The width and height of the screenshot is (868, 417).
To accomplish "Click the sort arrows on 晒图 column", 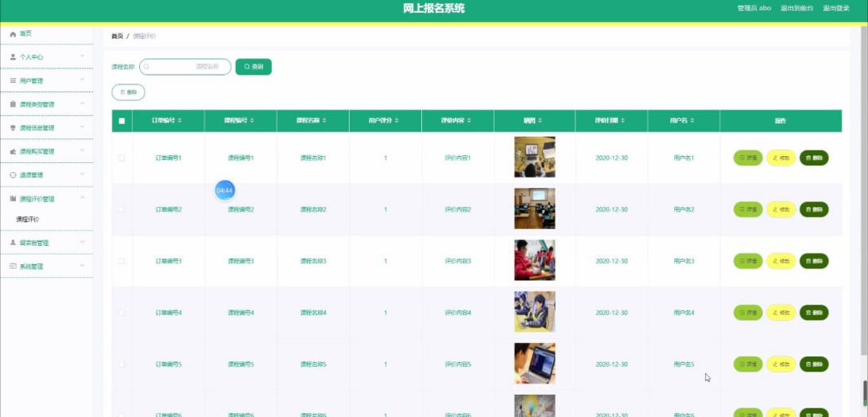I will (540, 121).
